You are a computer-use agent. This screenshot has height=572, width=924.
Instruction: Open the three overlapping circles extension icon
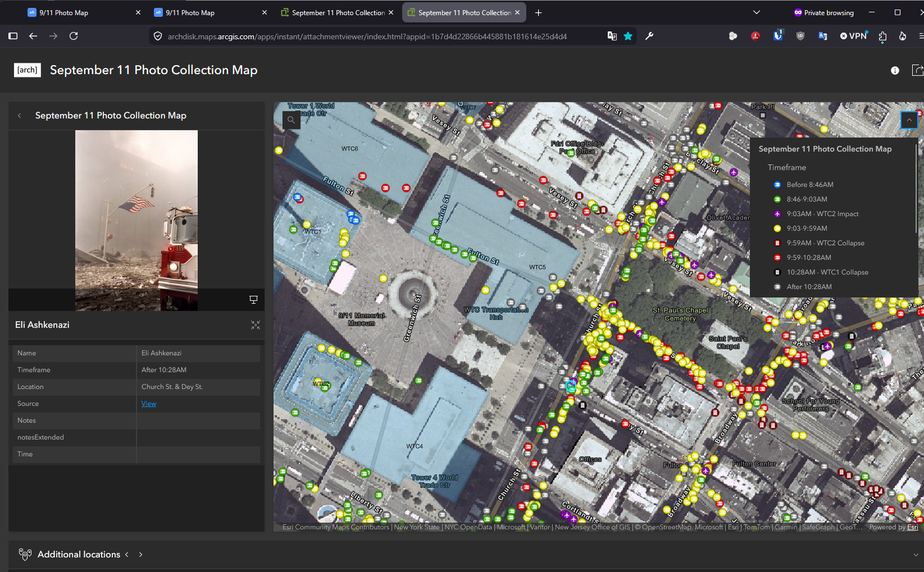[x=733, y=36]
